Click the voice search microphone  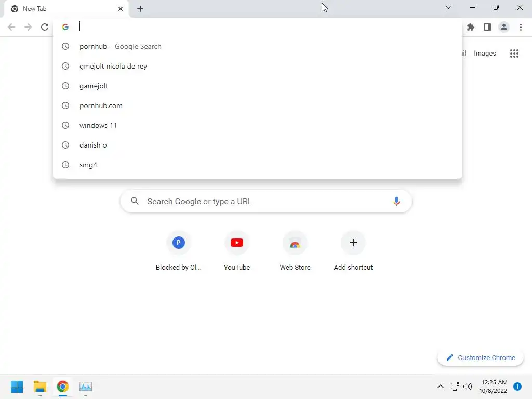tap(396, 201)
